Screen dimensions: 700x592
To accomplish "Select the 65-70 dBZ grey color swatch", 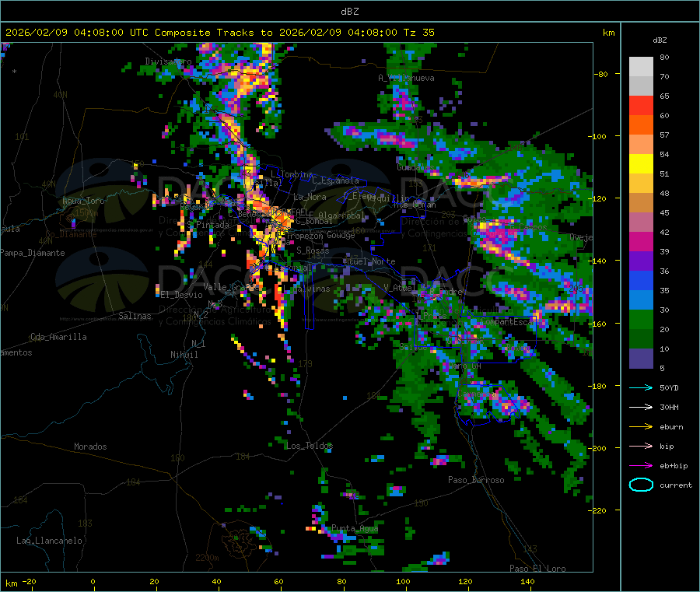I will (641, 86).
